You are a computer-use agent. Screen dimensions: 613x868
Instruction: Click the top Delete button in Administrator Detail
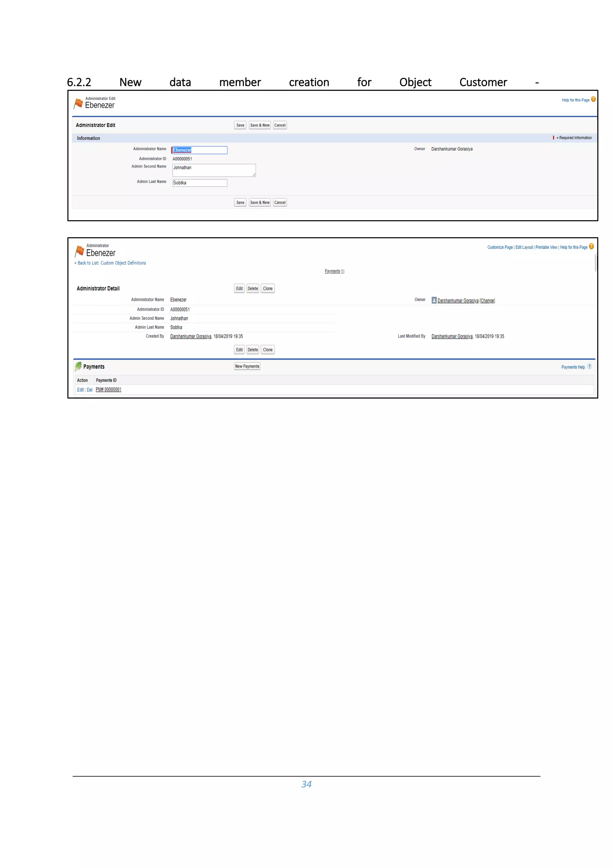pos(253,288)
